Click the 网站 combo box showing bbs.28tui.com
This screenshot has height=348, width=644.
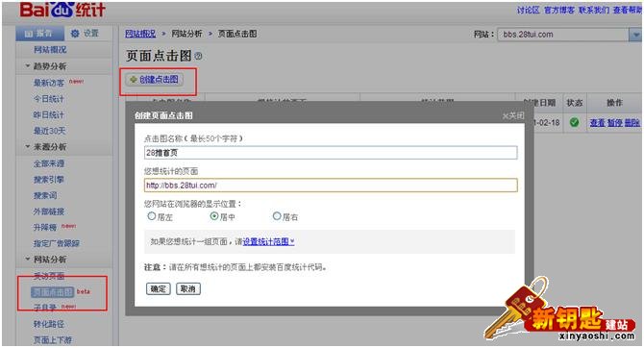point(569,35)
